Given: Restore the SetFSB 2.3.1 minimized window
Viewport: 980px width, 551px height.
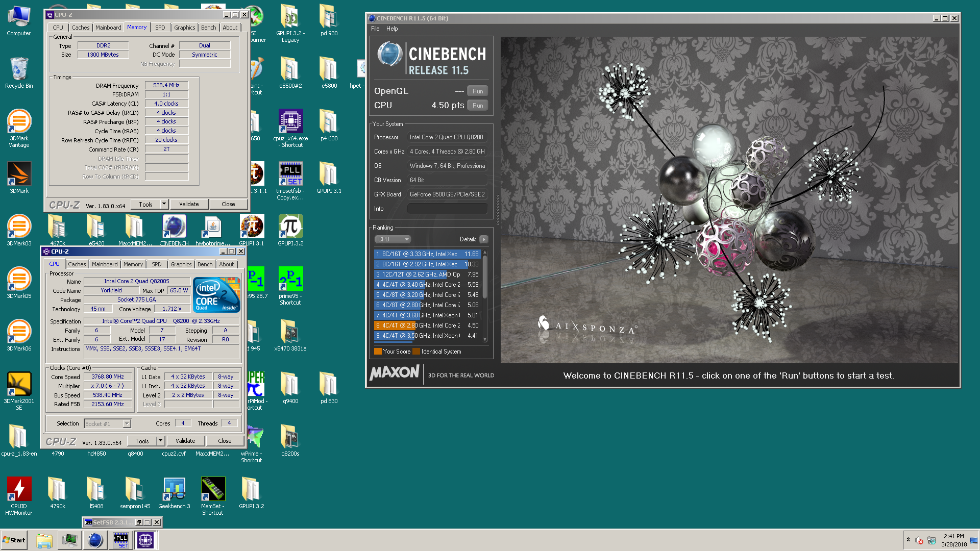Looking at the screenshot, I should pyautogui.click(x=138, y=522).
